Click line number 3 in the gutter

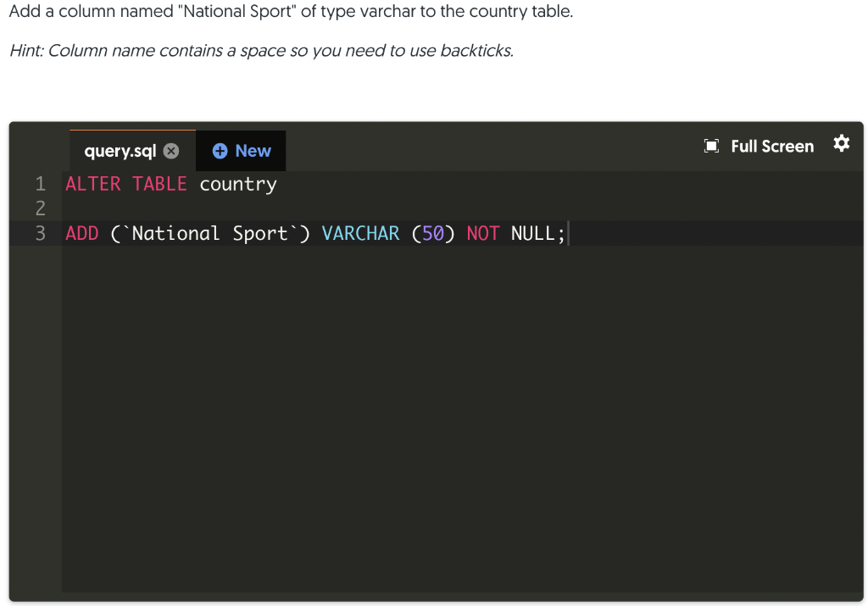coord(39,232)
